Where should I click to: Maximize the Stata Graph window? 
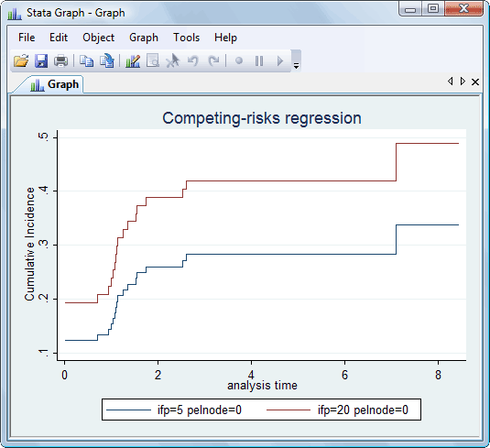(x=433, y=9)
